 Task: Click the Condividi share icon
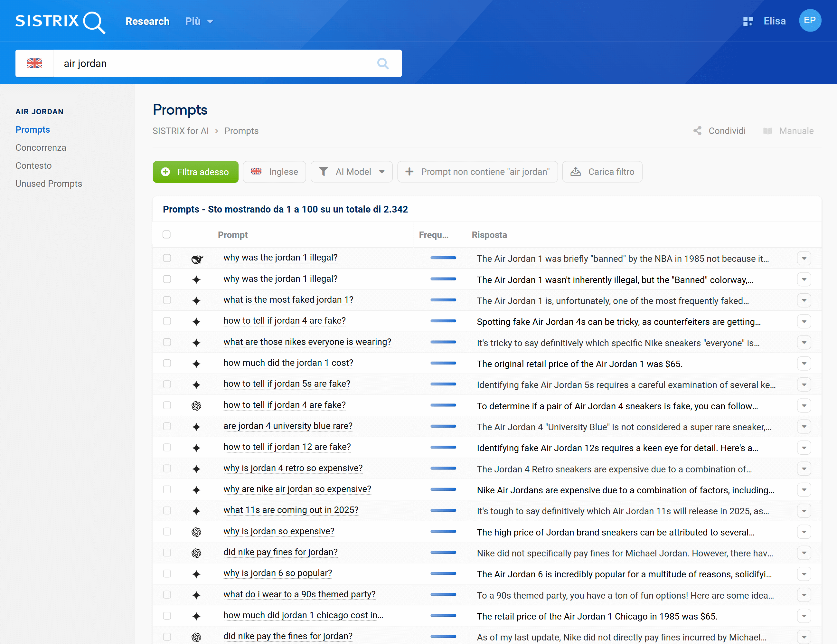click(x=698, y=131)
